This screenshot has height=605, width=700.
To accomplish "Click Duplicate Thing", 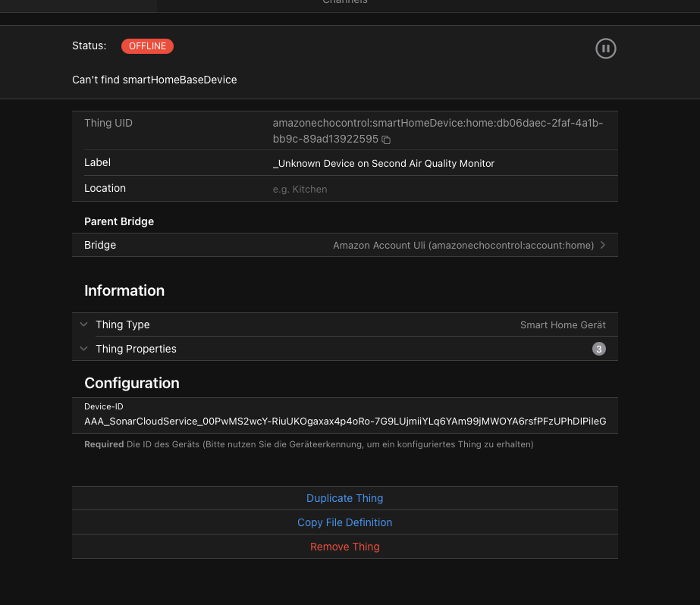I will coord(344,498).
